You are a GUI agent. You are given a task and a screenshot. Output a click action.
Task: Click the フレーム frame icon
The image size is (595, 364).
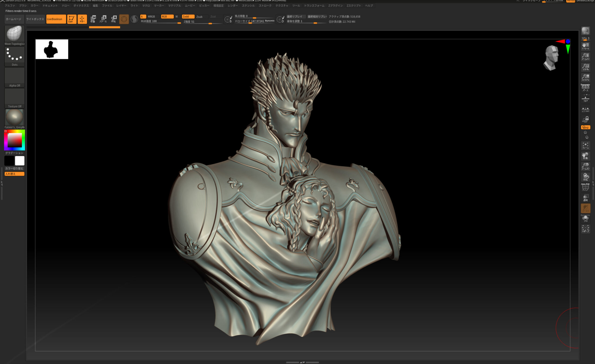(x=585, y=146)
